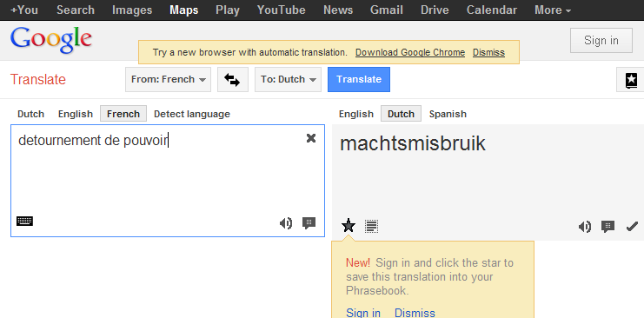Screen dimensions: 644x318
Task: Click the Download Google Chrome link
Action: [410, 53]
